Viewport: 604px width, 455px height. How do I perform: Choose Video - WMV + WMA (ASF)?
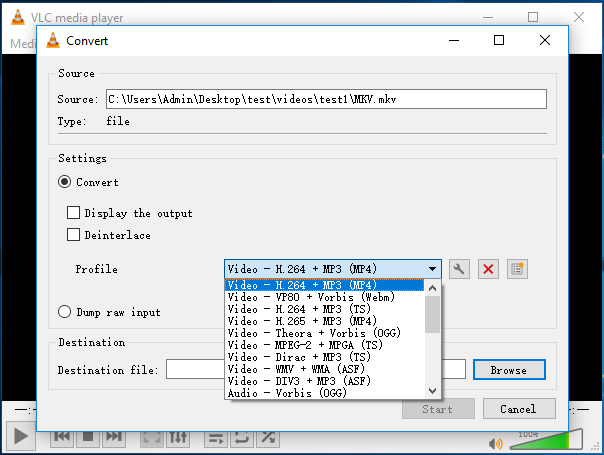pyautogui.click(x=324, y=369)
